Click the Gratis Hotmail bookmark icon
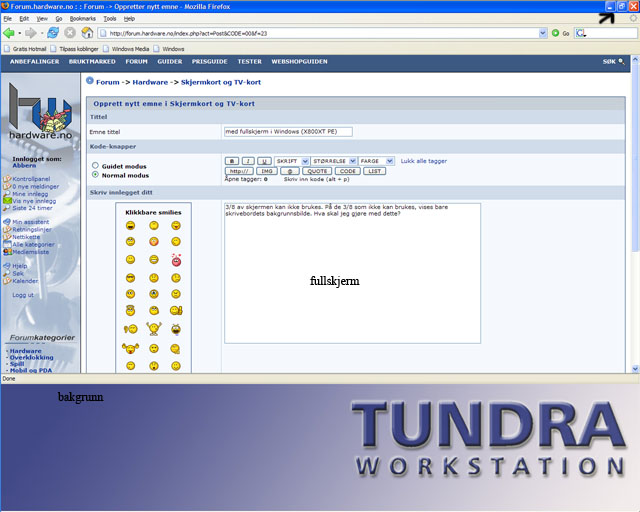Viewport: 640px width, 512px height. pos(7,49)
